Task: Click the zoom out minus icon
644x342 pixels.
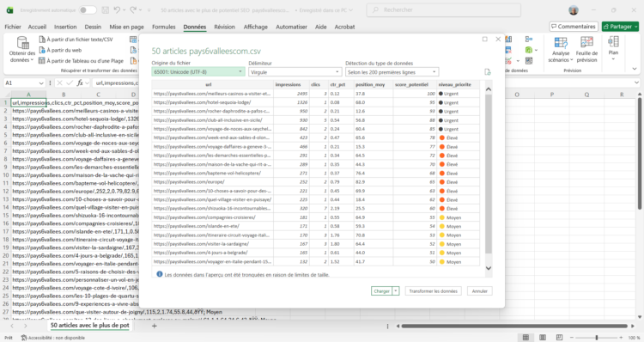Action: [x=571, y=338]
